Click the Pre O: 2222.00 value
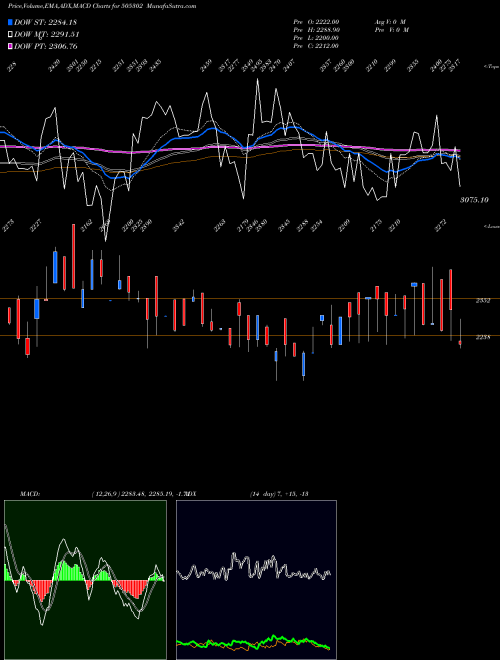 coord(316,22)
